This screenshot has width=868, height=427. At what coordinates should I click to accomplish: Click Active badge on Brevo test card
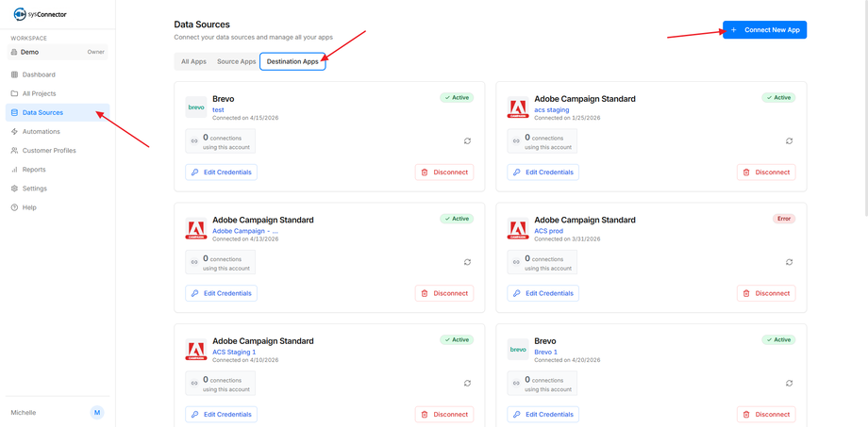pos(457,97)
